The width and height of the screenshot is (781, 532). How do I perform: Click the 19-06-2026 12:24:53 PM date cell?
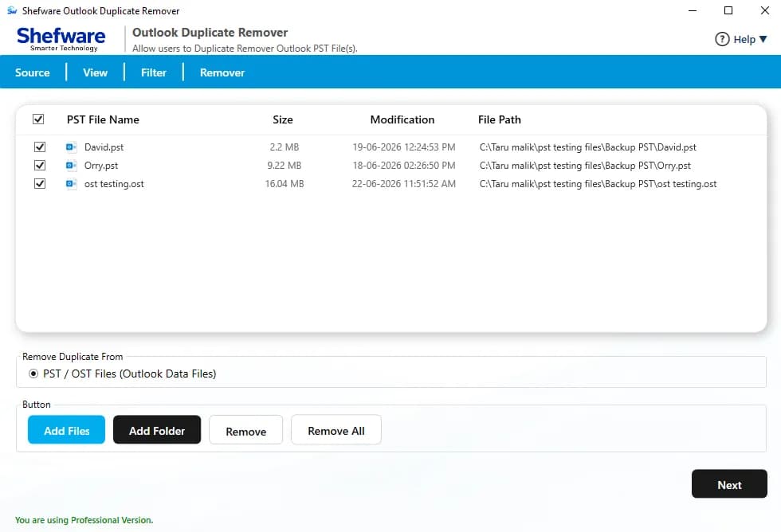[404, 147]
